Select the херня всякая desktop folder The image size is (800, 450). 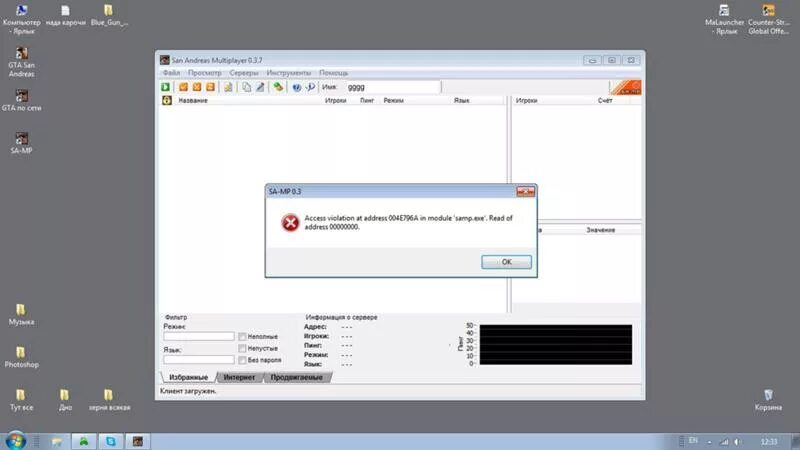click(109, 400)
